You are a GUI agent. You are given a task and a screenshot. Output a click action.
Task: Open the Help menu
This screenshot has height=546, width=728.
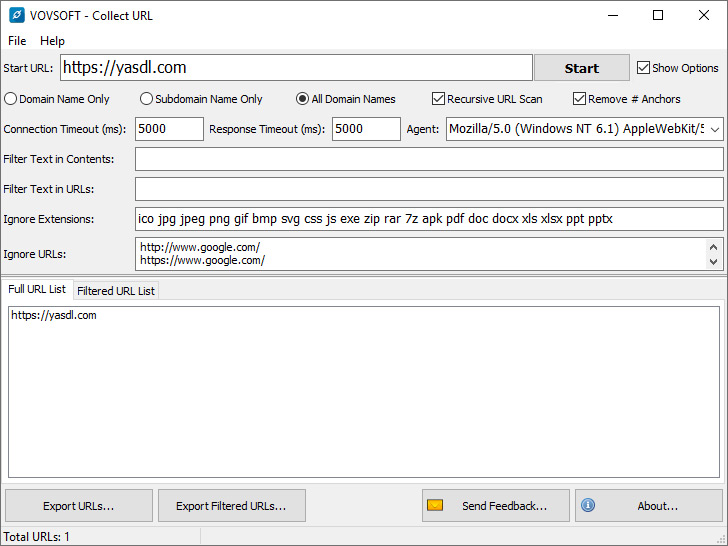click(x=52, y=41)
